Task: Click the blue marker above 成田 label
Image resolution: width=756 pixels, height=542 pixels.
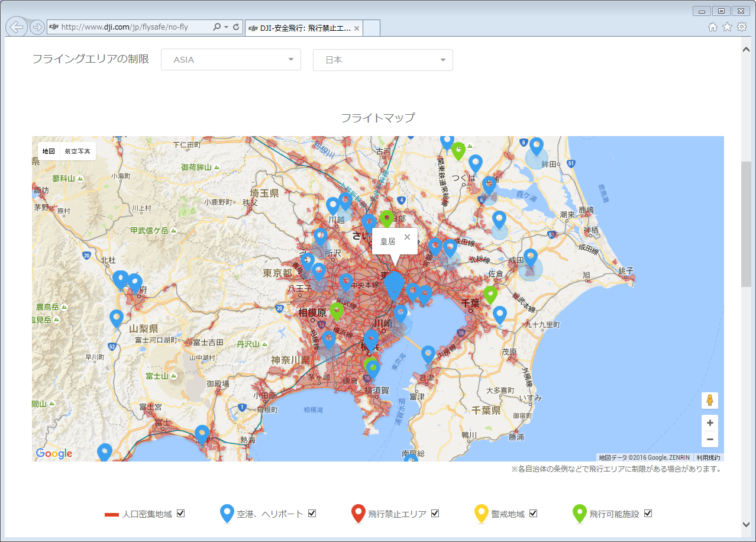Action: 530,258
